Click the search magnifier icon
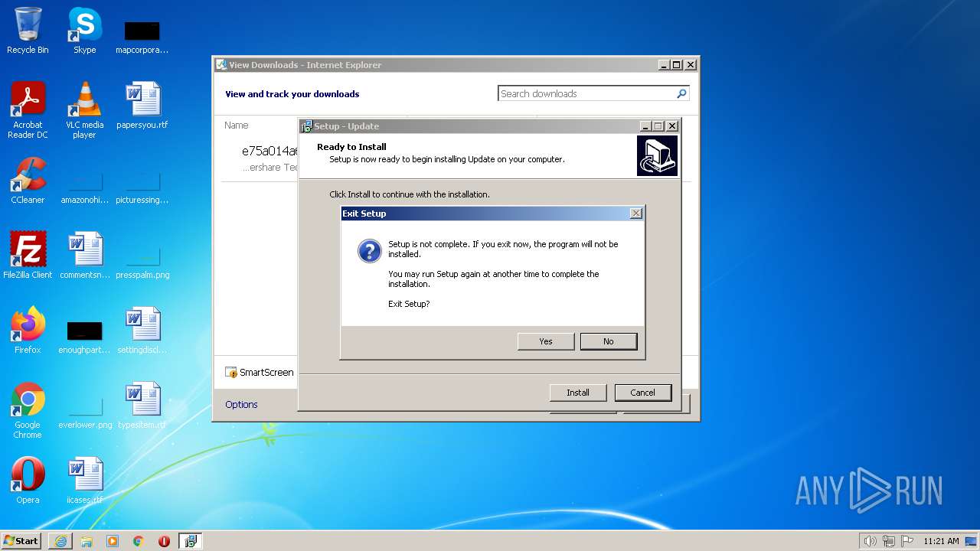 tap(681, 93)
